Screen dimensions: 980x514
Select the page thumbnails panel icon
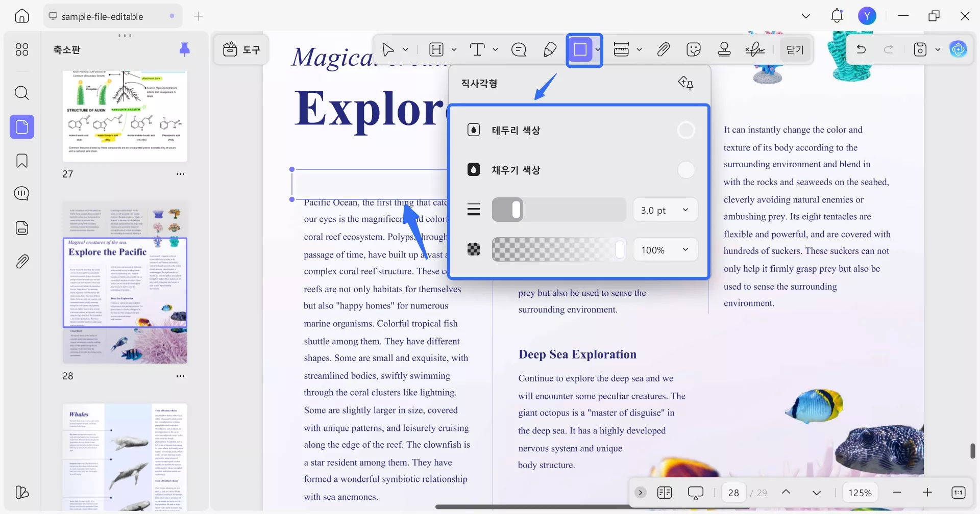point(22,127)
